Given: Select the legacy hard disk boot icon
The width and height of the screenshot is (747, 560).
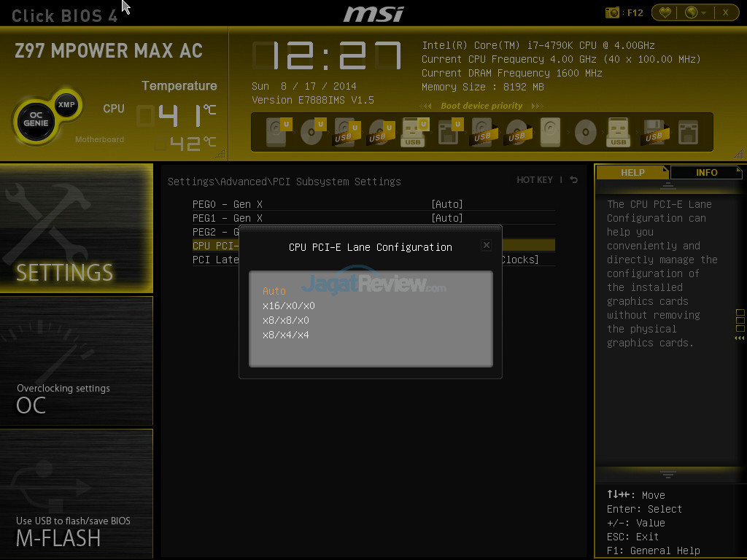Looking at the screenshot, I should click(550, 132).
